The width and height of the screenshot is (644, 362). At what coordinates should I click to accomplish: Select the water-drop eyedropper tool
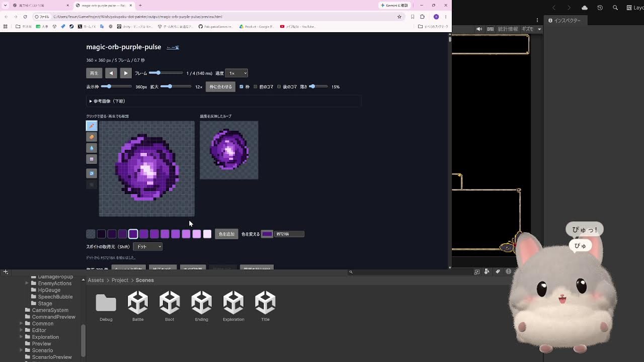[x=92, y=148]
